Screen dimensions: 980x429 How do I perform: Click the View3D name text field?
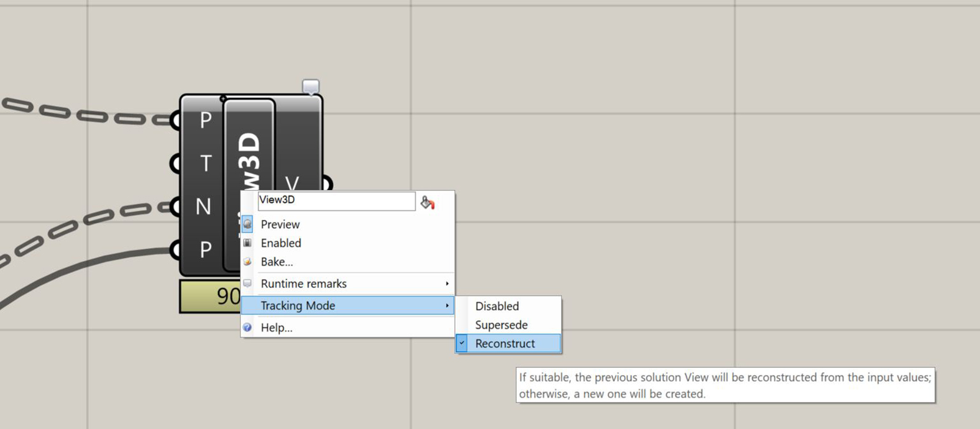pyautogui.click(x=336, y=200)
